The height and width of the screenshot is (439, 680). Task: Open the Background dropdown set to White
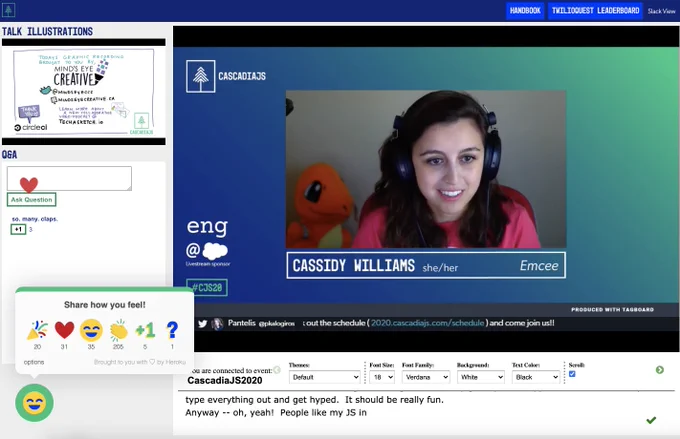[481, 377]
